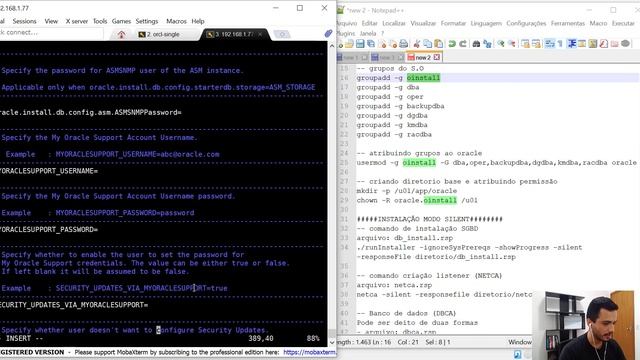This screenshot has height=360, width=640.
Task: Open Find with the binoculars icon
Action: (x=476, y=44)
